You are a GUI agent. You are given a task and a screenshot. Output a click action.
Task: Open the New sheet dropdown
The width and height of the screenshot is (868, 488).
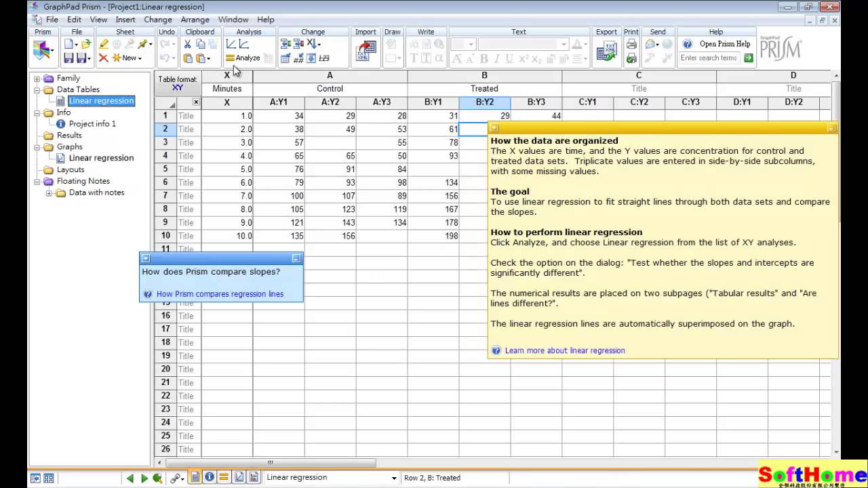click(140, 59)
